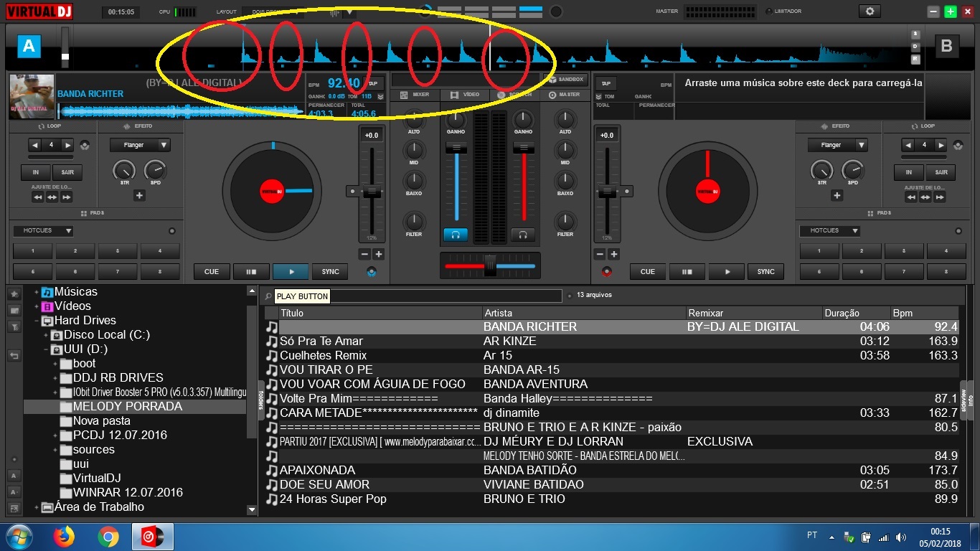Set loop IN point on left deck
Screen dimensions: 980x551
click(35, 172)
